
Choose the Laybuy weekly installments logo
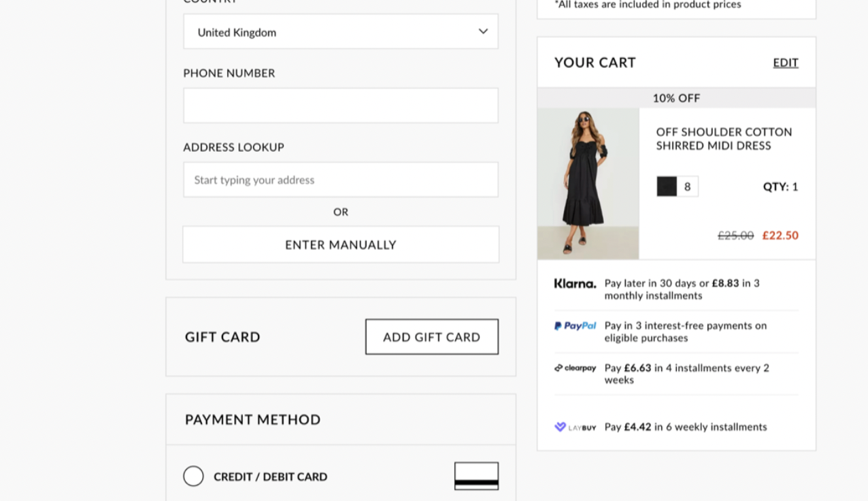click(x=575, y=427)
